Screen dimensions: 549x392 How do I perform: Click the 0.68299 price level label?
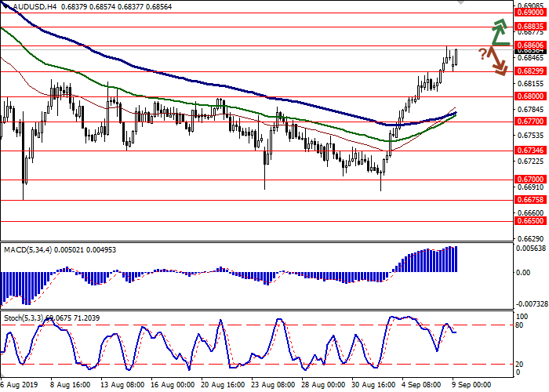(529, 71)
